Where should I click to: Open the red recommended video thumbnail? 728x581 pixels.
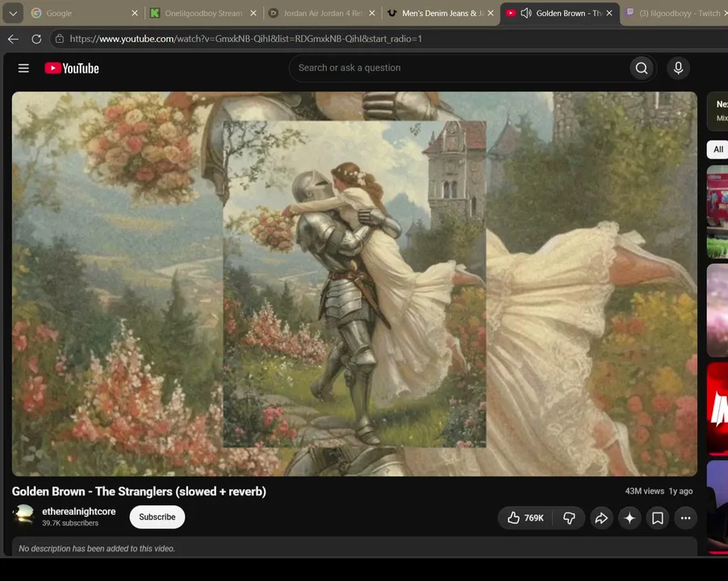(718, 408)
